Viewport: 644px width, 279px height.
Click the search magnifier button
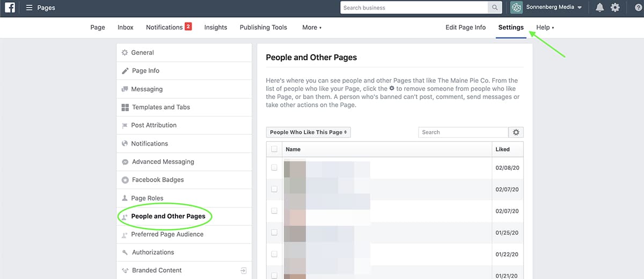tap(494, 8)
